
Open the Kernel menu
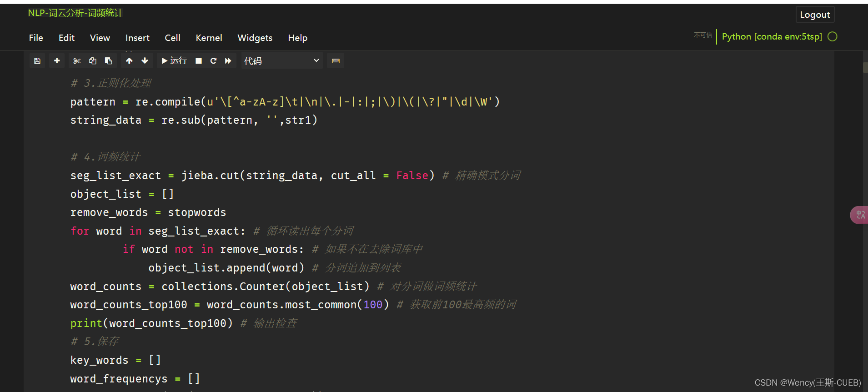(209, 38)
